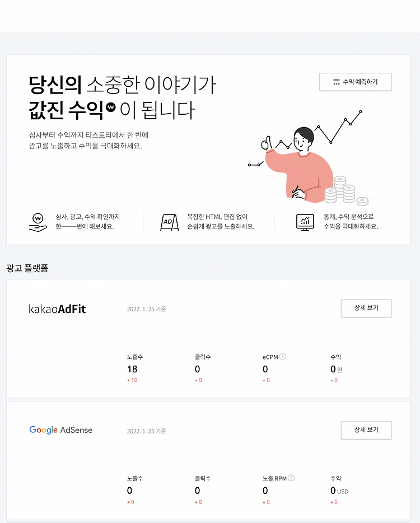Click the kakaoAdFit logo
The width and height of the screenshot is (420, 523).
57,309
